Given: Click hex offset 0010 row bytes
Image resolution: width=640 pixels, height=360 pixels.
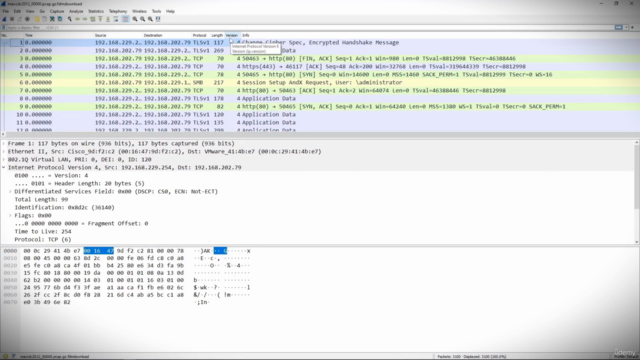Looking at the screenshot, I should [x=104, y=258].
